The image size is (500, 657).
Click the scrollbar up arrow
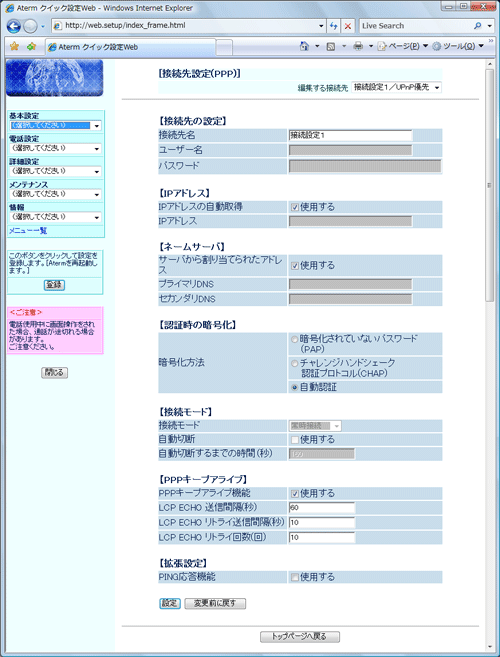[x=490, y=64]
